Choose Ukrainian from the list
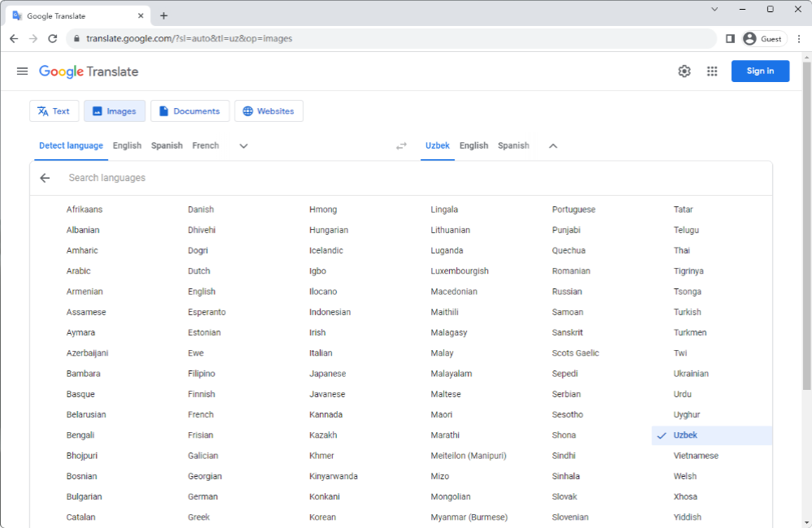Screen dimensions: 812x528 tap(691, 374)
